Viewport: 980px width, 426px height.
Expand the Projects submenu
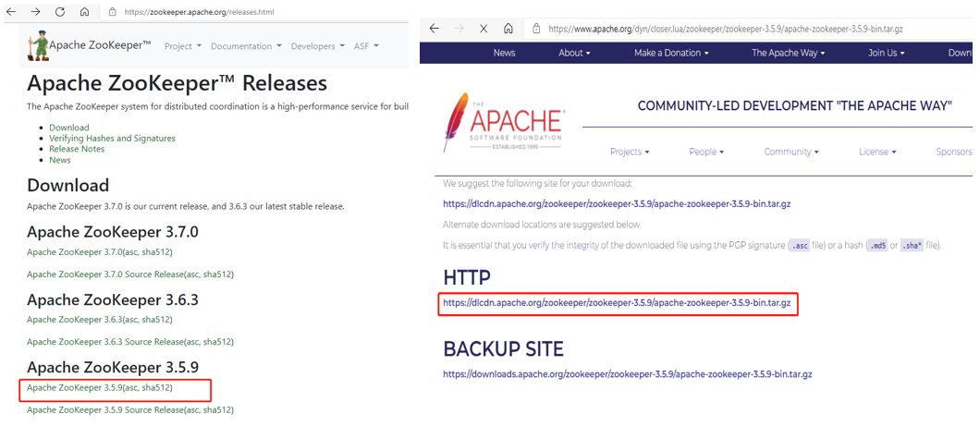tap(630, 152)
